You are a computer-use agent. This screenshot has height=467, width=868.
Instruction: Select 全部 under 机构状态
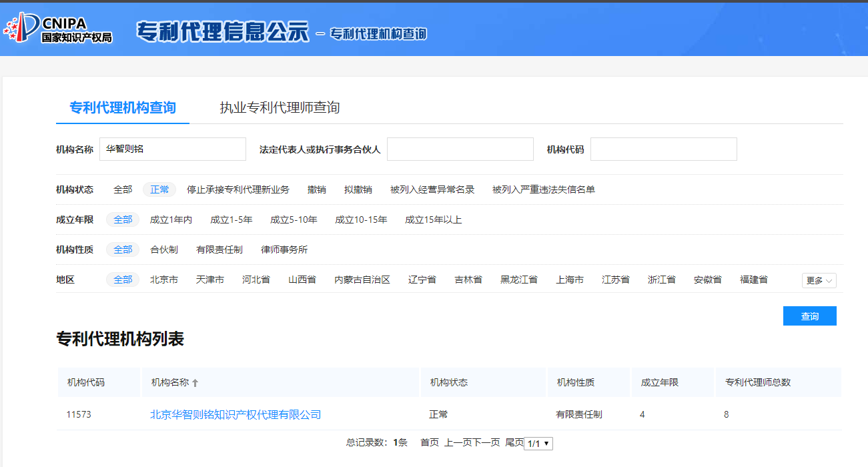pyautogui.click(x=123, y=189)
